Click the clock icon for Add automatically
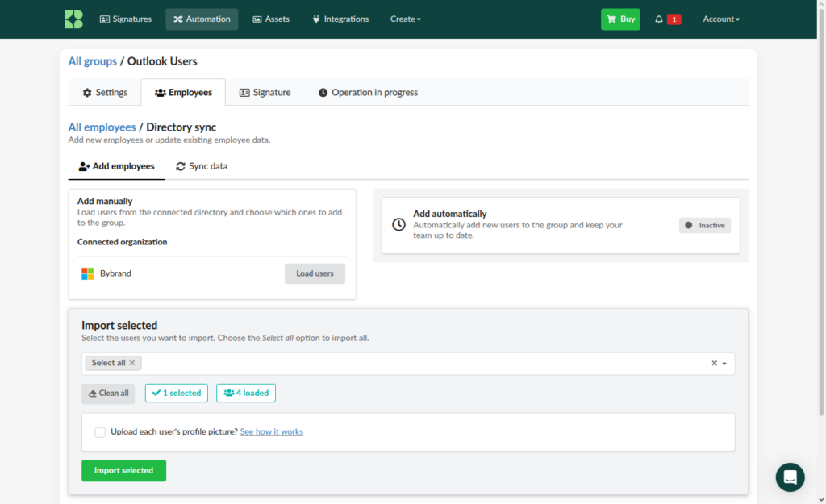The width and height of the screenshot is (826, 504). (398, 224)
